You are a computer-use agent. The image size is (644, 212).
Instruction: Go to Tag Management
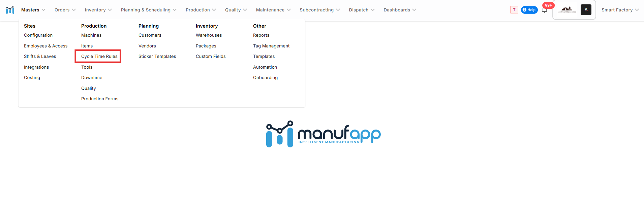coord(271,46)
